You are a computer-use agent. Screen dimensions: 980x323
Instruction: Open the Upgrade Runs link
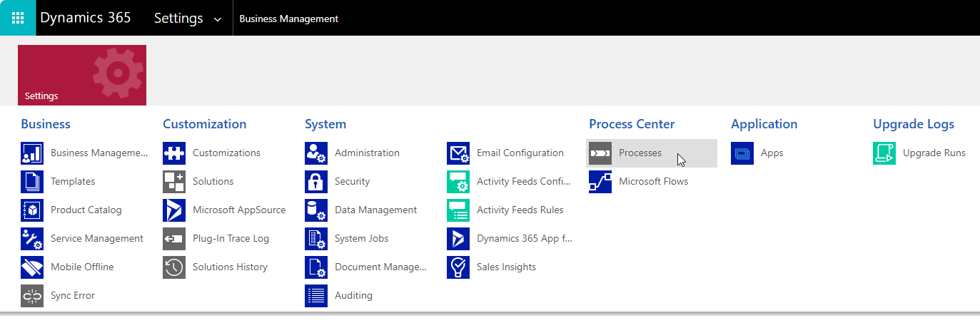[934, 153]
